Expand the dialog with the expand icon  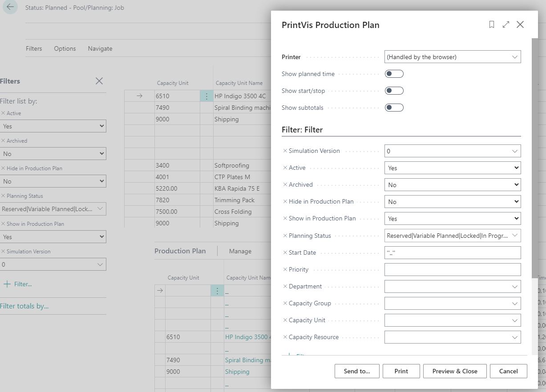(506, 25)
